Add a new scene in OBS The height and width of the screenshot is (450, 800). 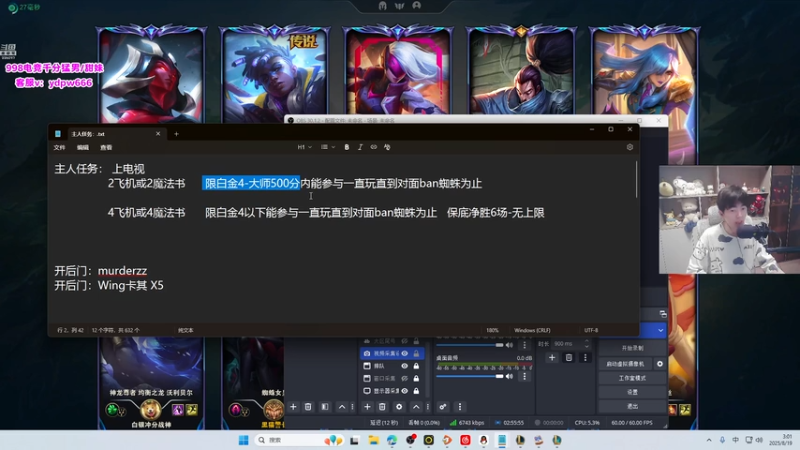[293, 407]
